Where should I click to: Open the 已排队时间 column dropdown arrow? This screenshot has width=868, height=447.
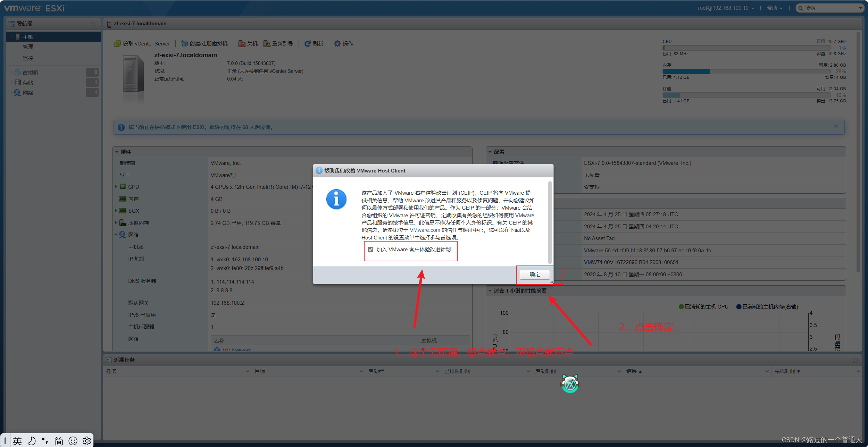(x=528, y=371)
